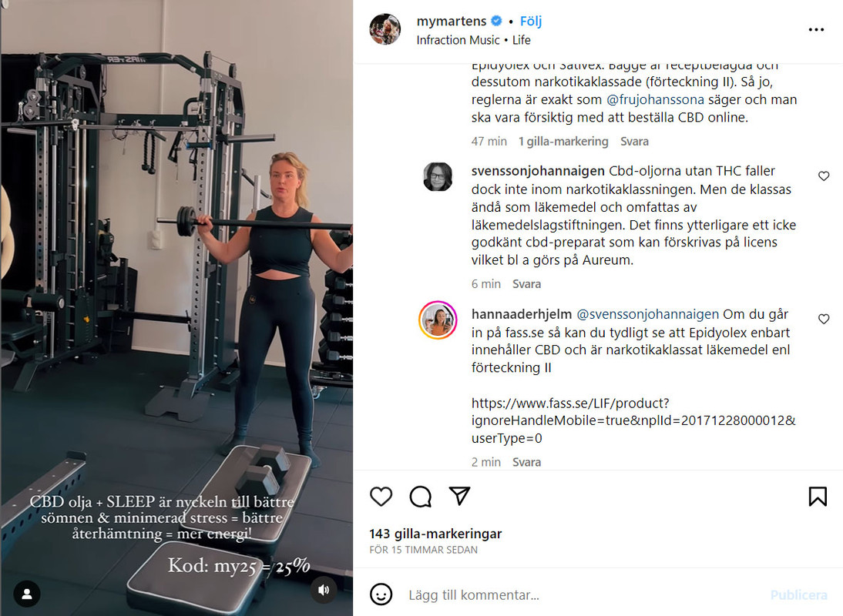Screen dimensions: 843x616
Task: Open comments with the speech bubble icon
Action: coord(421,496)
